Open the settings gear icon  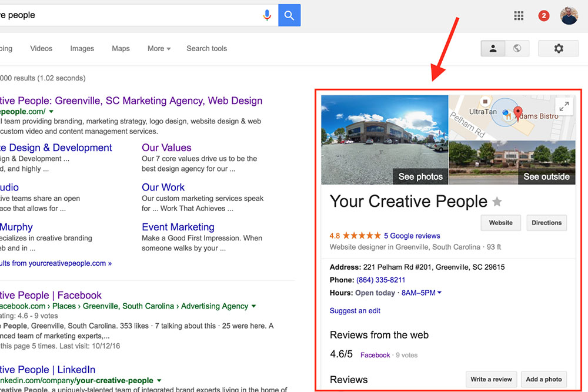[x=559, y=48]
